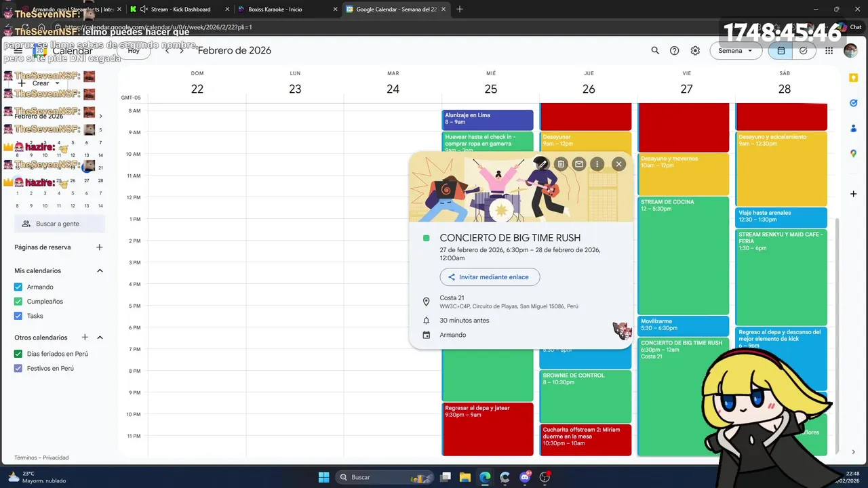Image resolution: width=868 pixels, height=488 pixels.
Task: Open Google Keep in side panel
Action: pyautogui.click(x=854, y=78)
